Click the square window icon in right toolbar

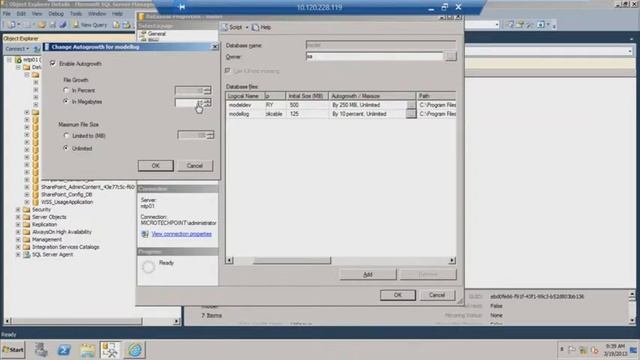541,25
